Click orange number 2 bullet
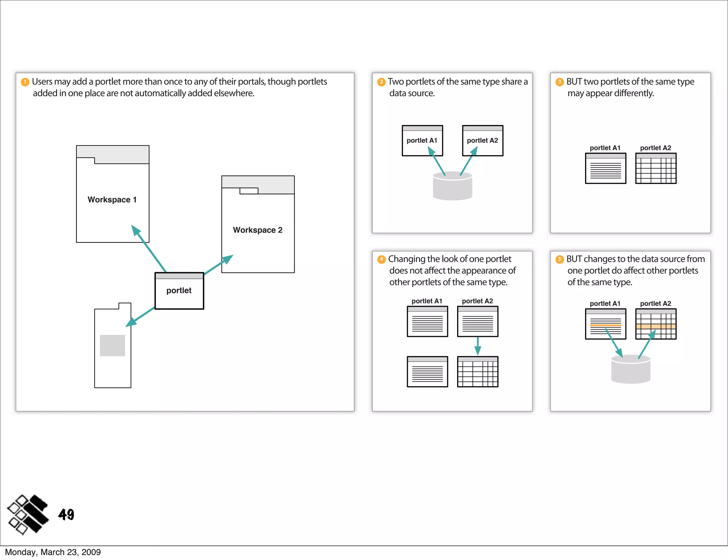Image resolution: width=728 pixels, height=560 pixels. pos(381,82)
